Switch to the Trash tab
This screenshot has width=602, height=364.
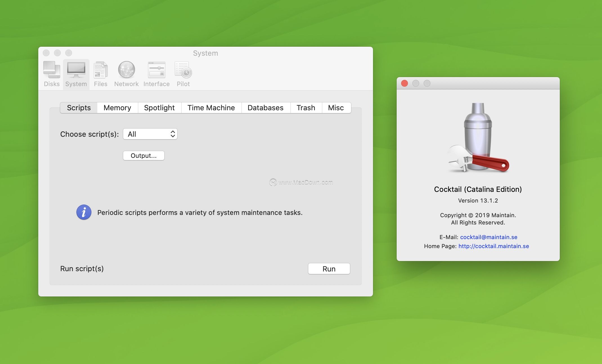[306, 108]
